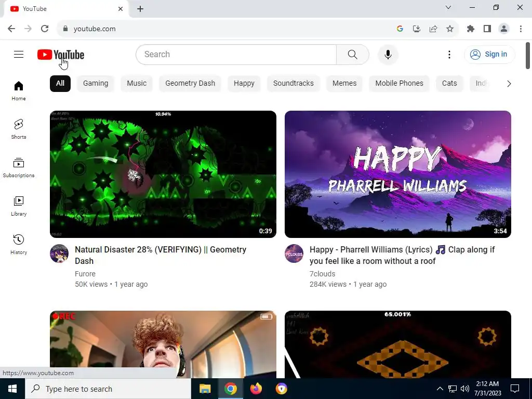Open Happy - Pharrell Williams video title
This screenshot has width=532, height=399.
tap(402, 255)
